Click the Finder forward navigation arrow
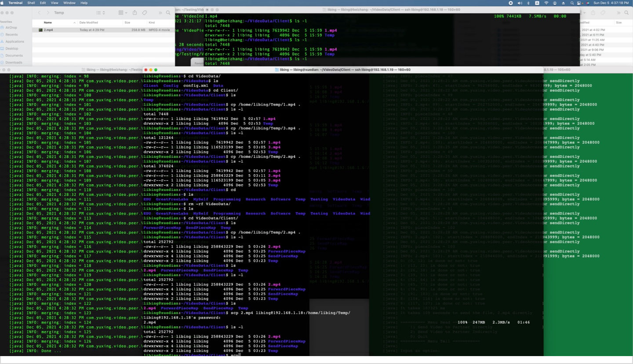633x364 pixels. (x=48, y=13)
